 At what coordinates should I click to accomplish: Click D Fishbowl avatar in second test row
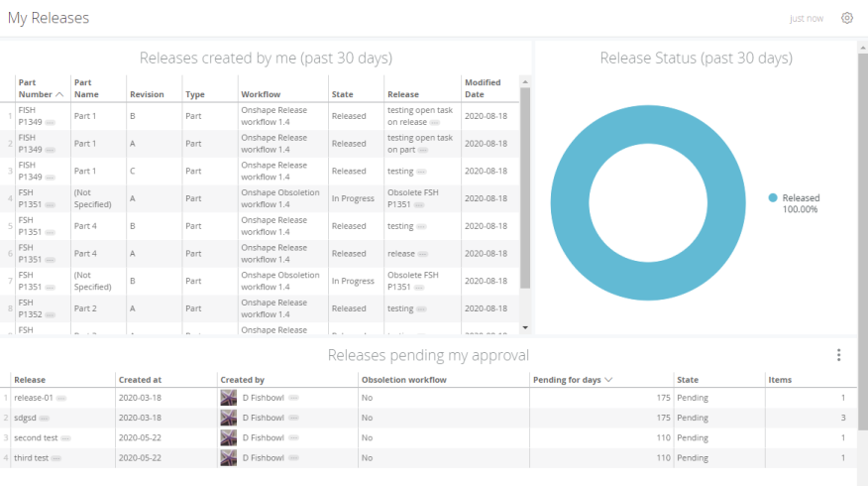click(229, 437)
